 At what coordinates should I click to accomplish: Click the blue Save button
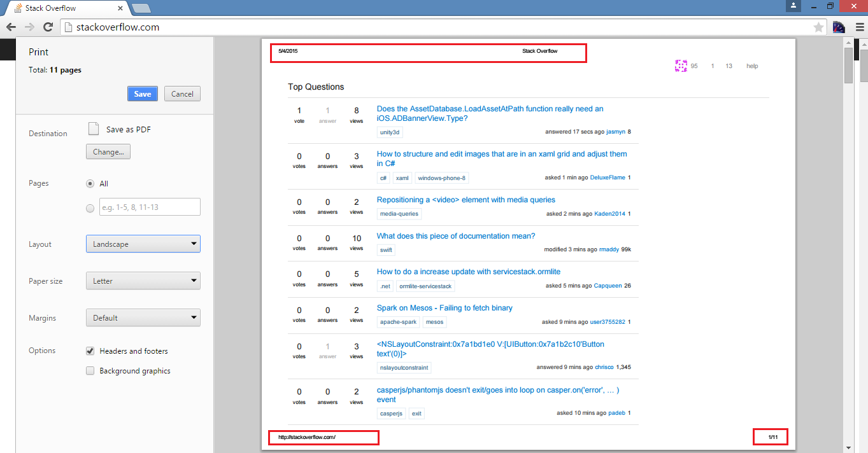[x=143, y=94]
